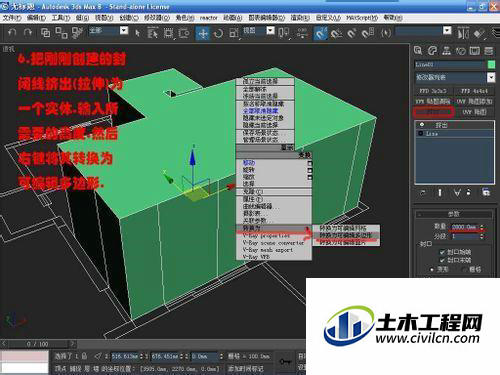The image size is (500, 375).
Task: Choose Convert to Editable Poly in submenu
Action: 345,235
